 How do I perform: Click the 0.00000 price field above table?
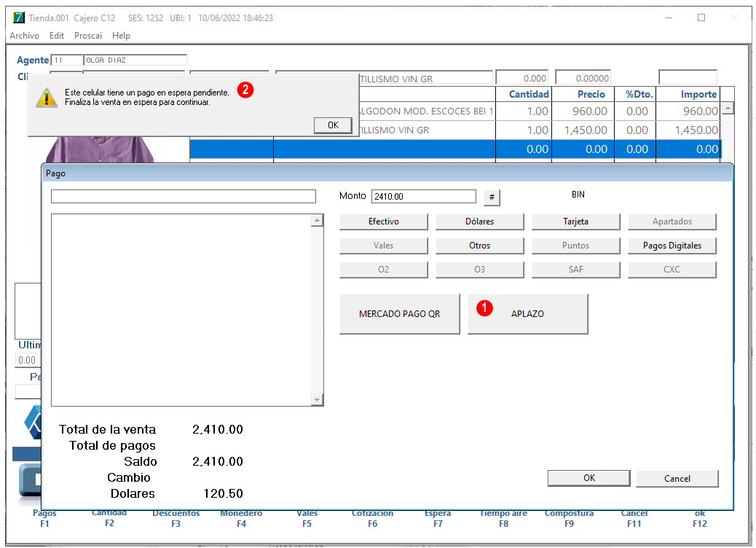coord(583,78)
